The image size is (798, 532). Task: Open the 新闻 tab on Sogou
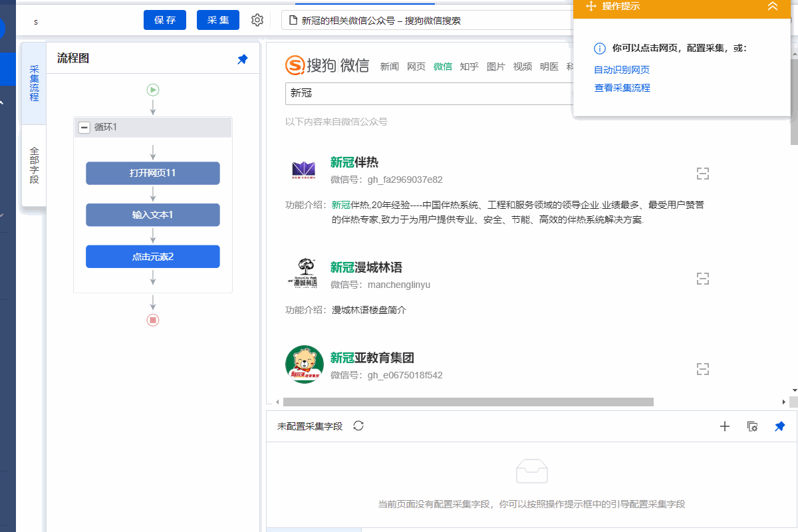(x=390, y=66)
